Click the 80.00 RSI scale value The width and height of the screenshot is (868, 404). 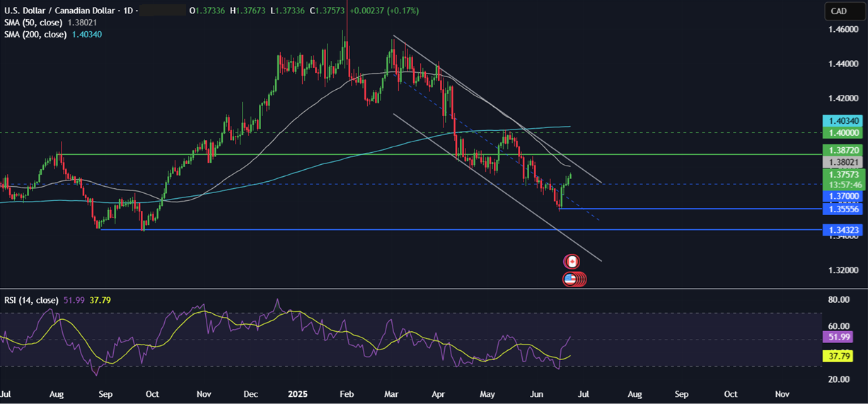pos(838,300)
